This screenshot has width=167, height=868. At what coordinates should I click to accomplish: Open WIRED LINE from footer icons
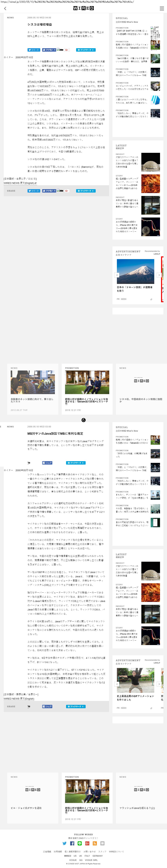pyautogui.click(x=80, y=843)
